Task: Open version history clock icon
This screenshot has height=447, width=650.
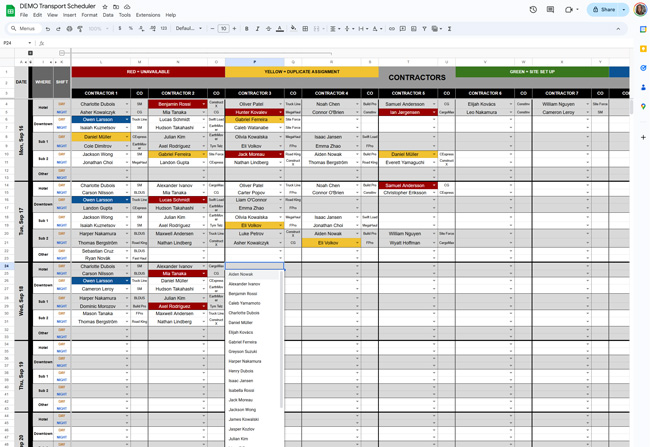Action: point(533,10)
